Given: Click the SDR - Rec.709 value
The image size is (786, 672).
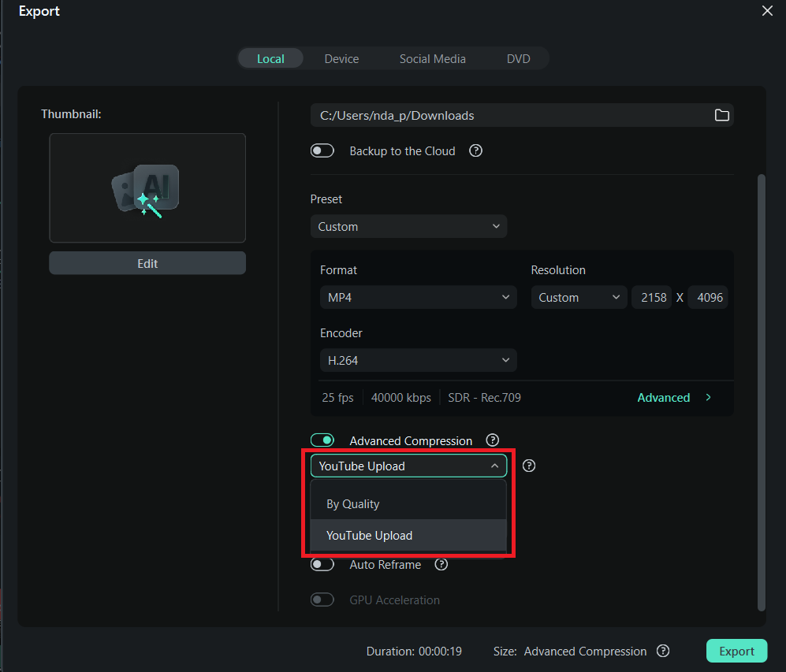Looking at the screenshot, I should 484,398.
